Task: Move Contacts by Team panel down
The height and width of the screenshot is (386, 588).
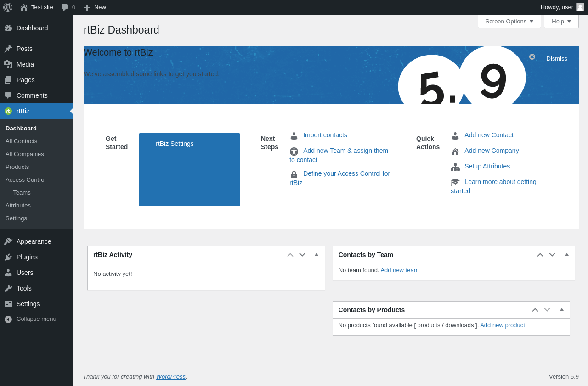Action: 552,255
